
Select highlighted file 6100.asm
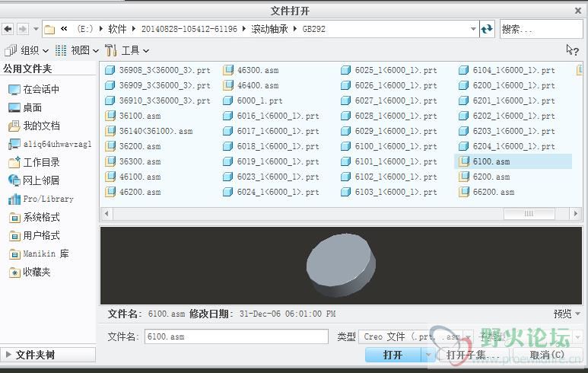[513, 161]
